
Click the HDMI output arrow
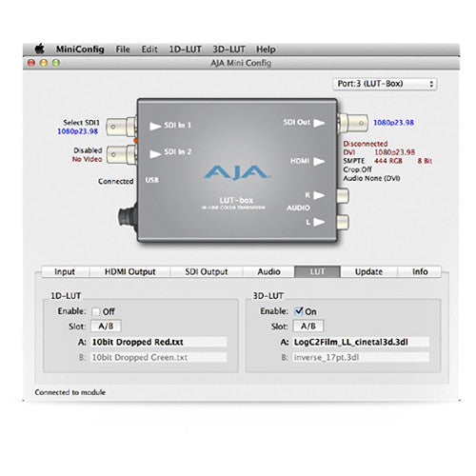(x=319, y=162)
